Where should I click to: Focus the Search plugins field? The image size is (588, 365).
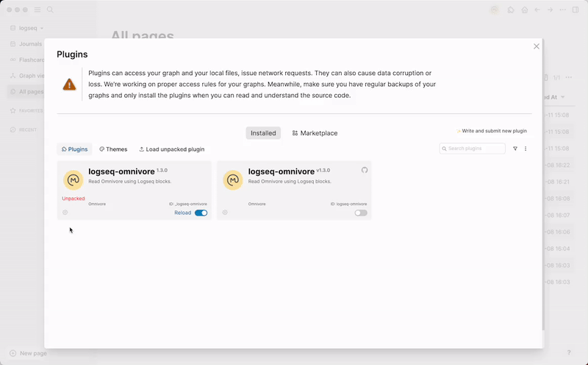[x=472, y=149]
